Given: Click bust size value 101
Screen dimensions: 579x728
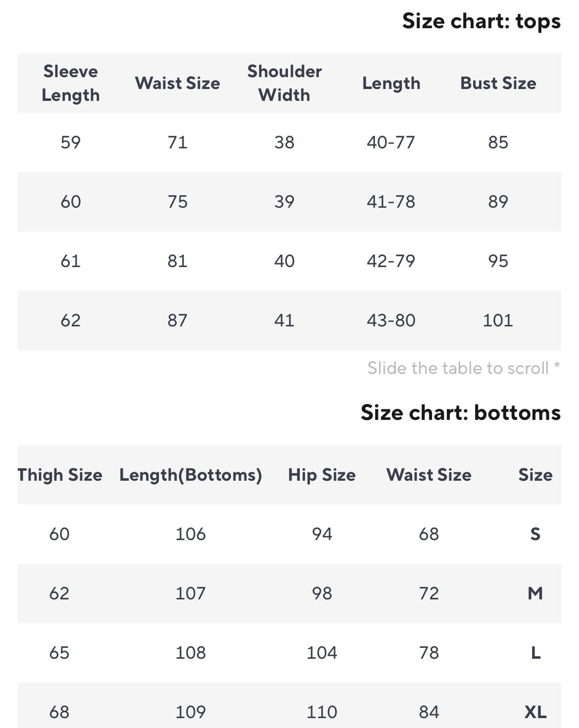Looking at the screenshot, I should [498, 320].
